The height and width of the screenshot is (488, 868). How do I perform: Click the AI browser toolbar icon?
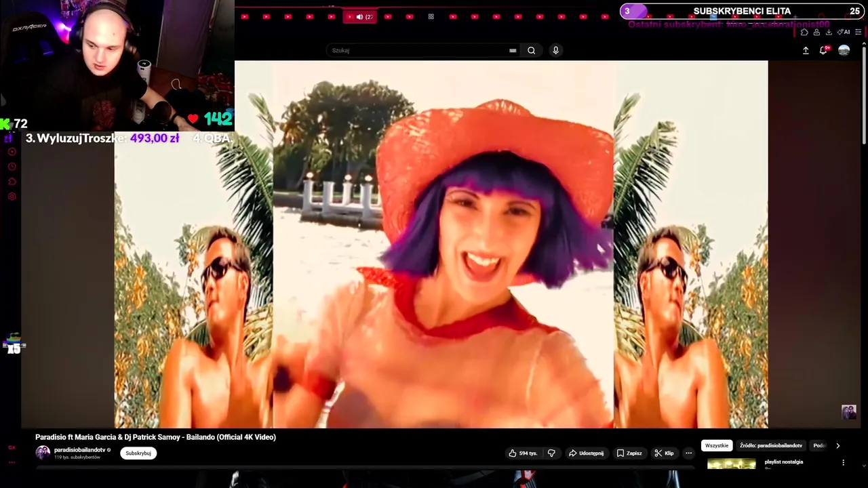click(844, 32)
